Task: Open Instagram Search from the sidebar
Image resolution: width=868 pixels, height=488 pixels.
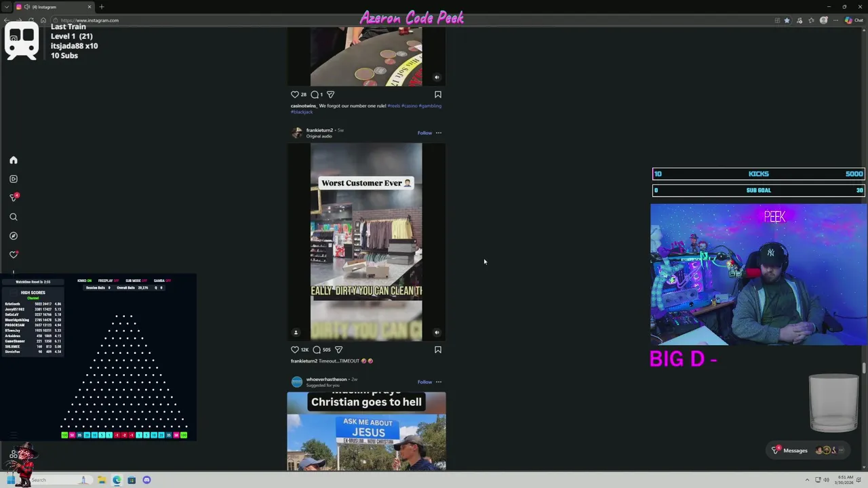Action: tap(14, 217)
